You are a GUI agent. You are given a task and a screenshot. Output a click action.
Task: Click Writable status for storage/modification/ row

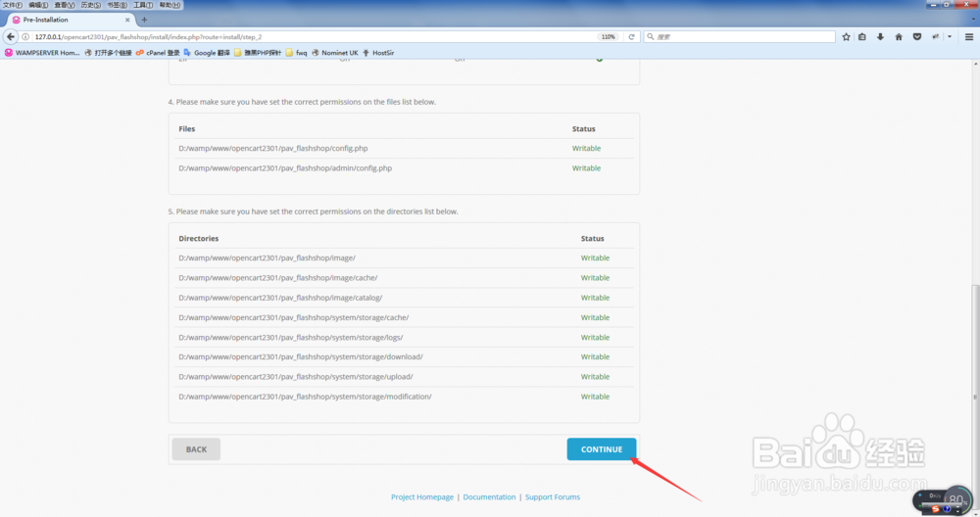point(595,398)
